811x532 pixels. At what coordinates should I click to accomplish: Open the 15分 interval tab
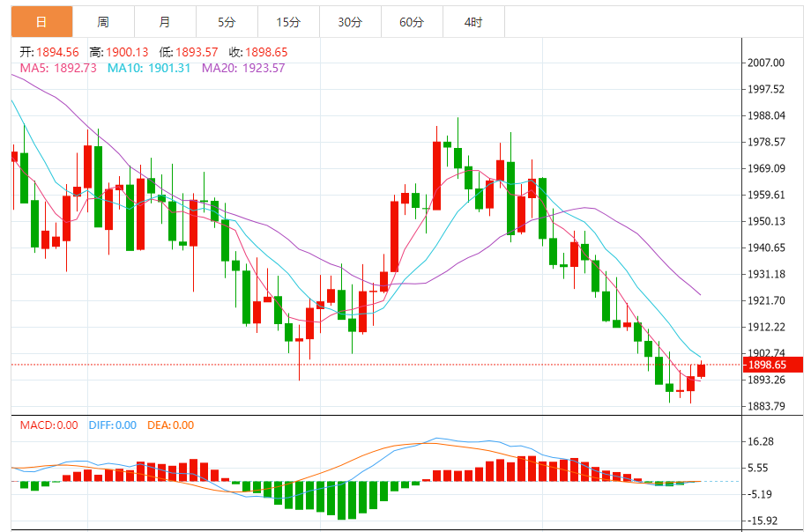pos(288,22)
